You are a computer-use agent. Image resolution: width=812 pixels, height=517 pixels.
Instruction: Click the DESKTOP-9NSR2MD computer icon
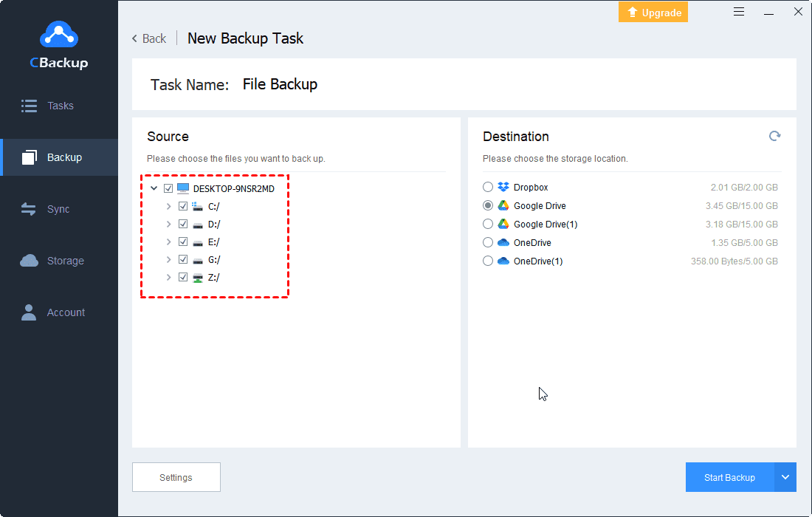(x=183, y=189)
